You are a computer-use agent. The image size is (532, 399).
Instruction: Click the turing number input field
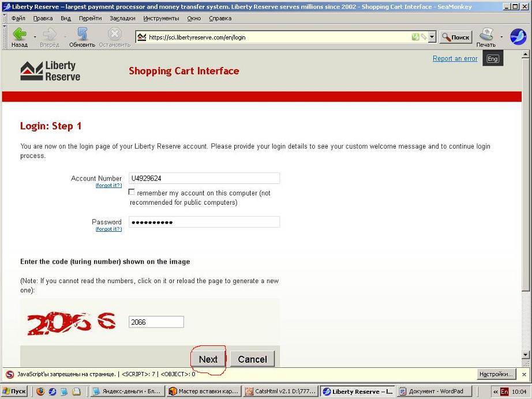tap(156, 322)
